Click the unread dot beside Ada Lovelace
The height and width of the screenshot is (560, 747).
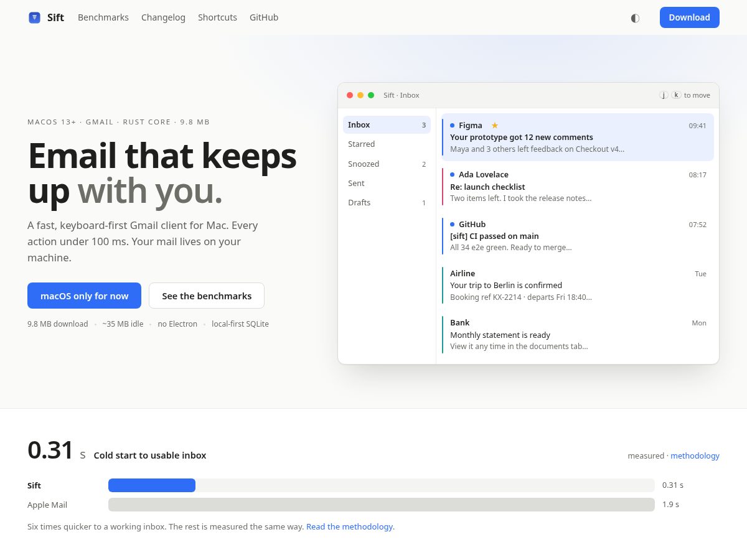453,174
